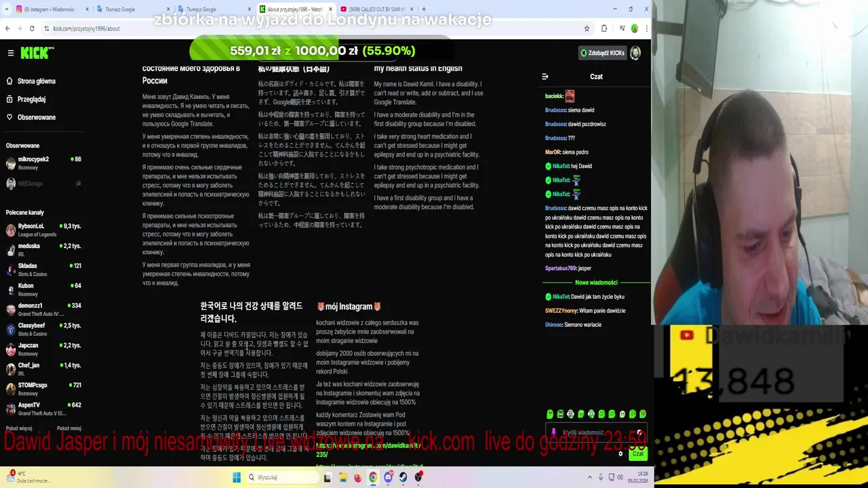Open the Skladas recommended channel
Image resolution: width=868 pixels, height=488 pixels.
pyautogui.click(x=43, y=269)
